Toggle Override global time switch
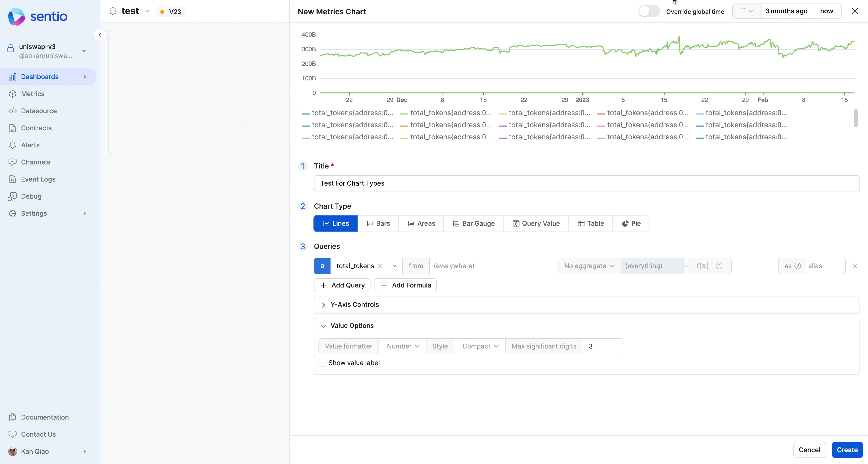This screenshot has width=868, height=464. pos(649,11)
